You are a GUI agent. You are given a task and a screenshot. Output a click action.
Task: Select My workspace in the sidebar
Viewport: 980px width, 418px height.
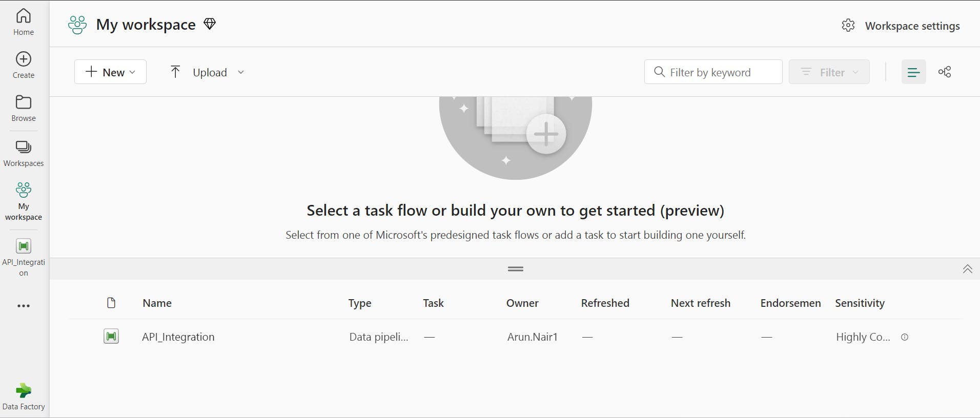[24, 201]
